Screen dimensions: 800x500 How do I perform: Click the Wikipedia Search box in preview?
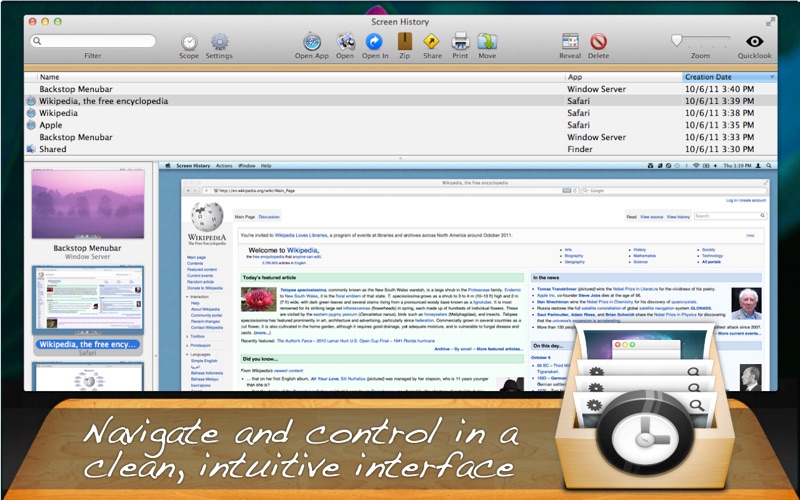(x=730, y=216)
